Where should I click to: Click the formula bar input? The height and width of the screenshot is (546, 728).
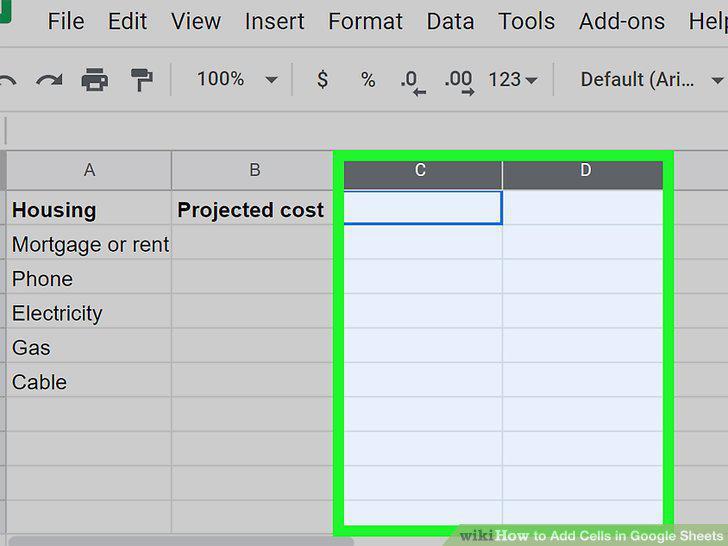coord(367,131)
